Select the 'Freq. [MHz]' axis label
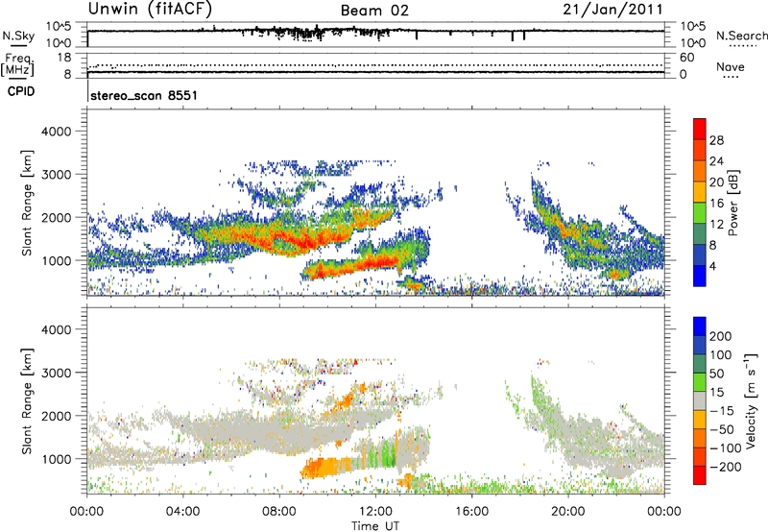Viewport: 768px width, 532px height. point(17,65)
